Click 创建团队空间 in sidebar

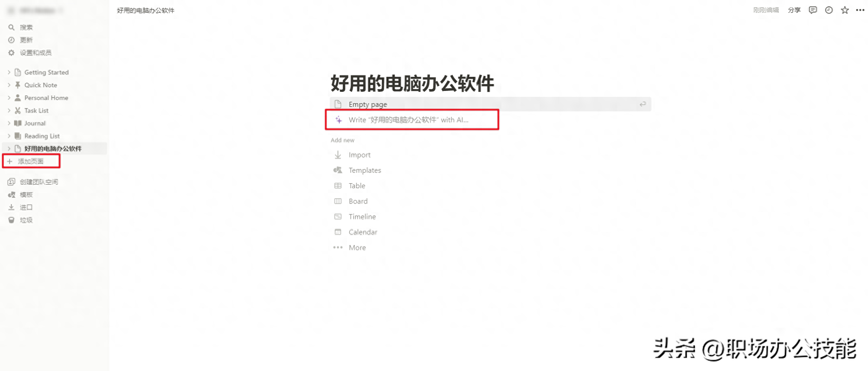[39, 182]
